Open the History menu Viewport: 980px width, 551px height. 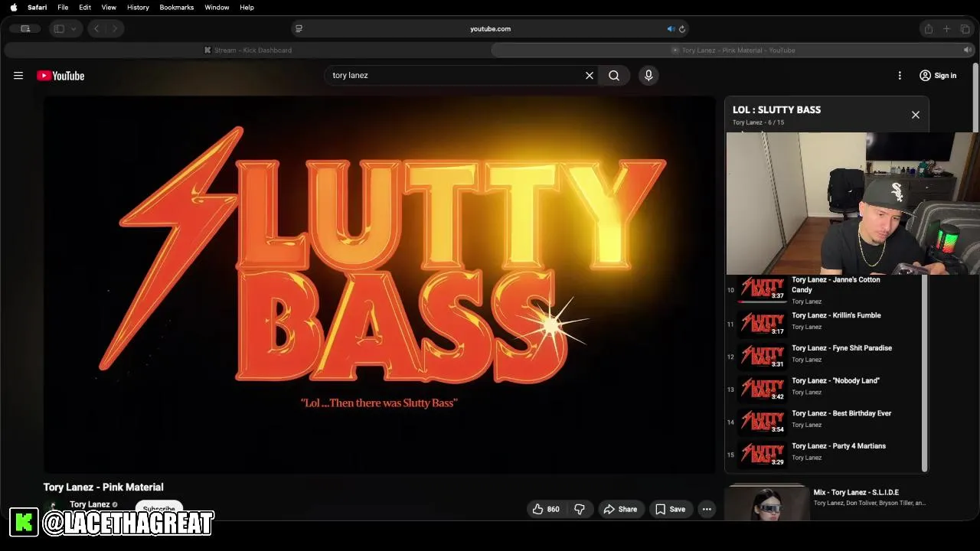click(x=138, y=7)
